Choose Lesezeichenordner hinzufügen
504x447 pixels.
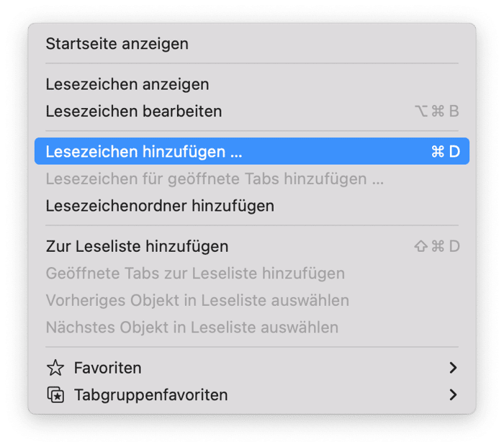(x=252, y=206)
